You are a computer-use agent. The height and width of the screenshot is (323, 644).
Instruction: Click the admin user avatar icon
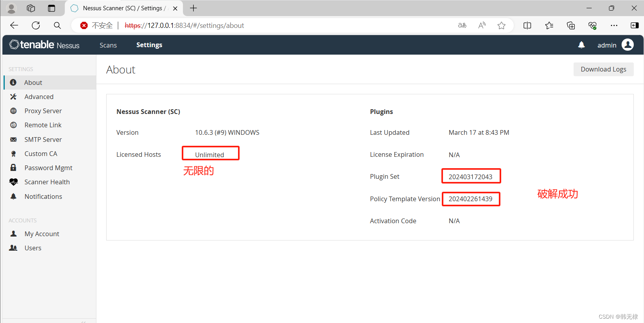pyautogui.click(x=628, y=45)
